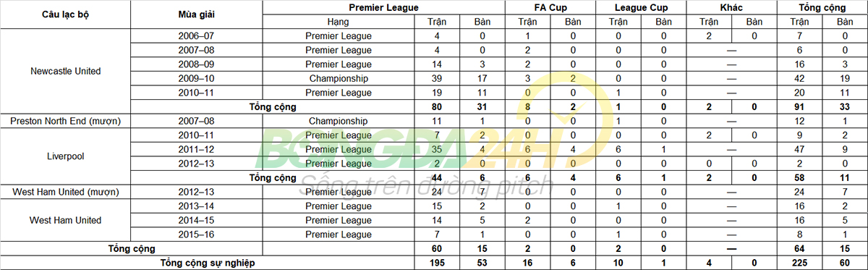Viewport: 868px width, 270px height.
Task: Select the Câu lạc bộ column header
Action: pyautogui.click(x=66, y=14)
